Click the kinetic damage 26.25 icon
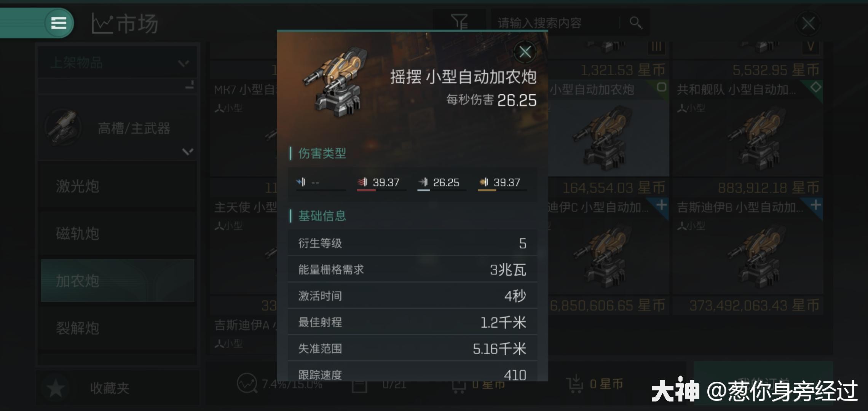Viewport: 868px width, 411px height. click(423, 182)
